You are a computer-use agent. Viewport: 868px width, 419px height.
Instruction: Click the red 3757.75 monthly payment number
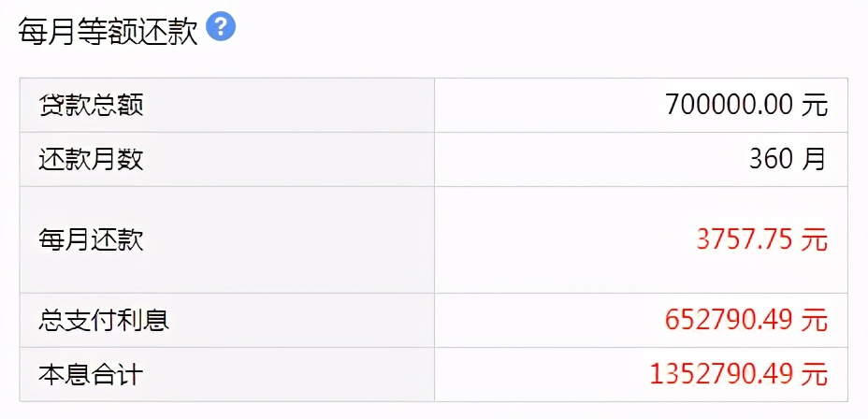tap(745, 239)
